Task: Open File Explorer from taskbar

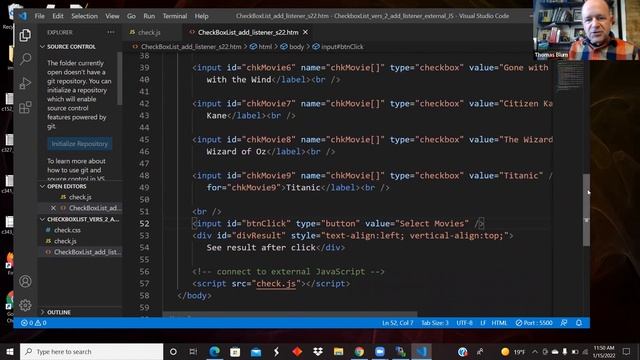Action: tap(338, 351)
